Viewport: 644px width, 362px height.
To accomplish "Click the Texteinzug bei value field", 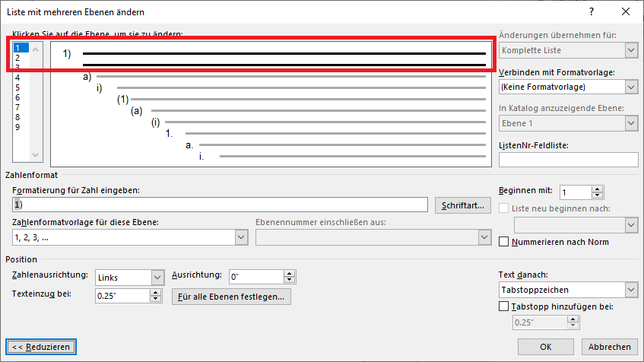I will point(122,296).
